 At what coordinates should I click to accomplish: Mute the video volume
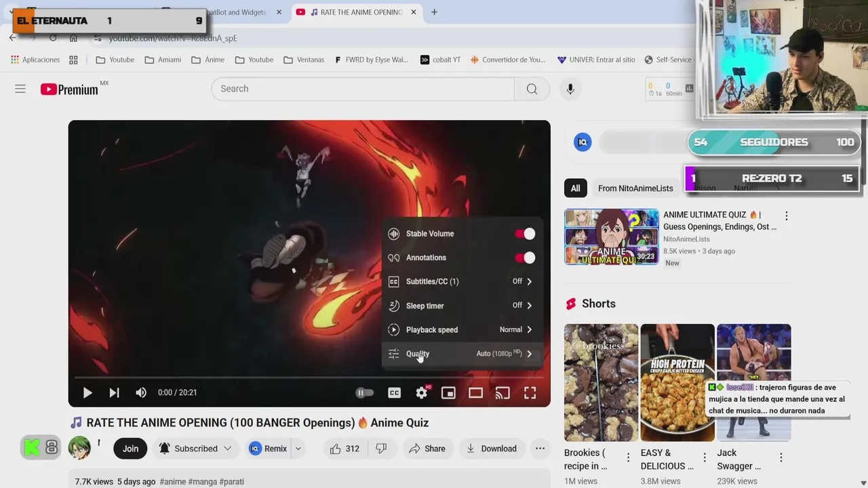pyautogui.click(x=141, y=392)
